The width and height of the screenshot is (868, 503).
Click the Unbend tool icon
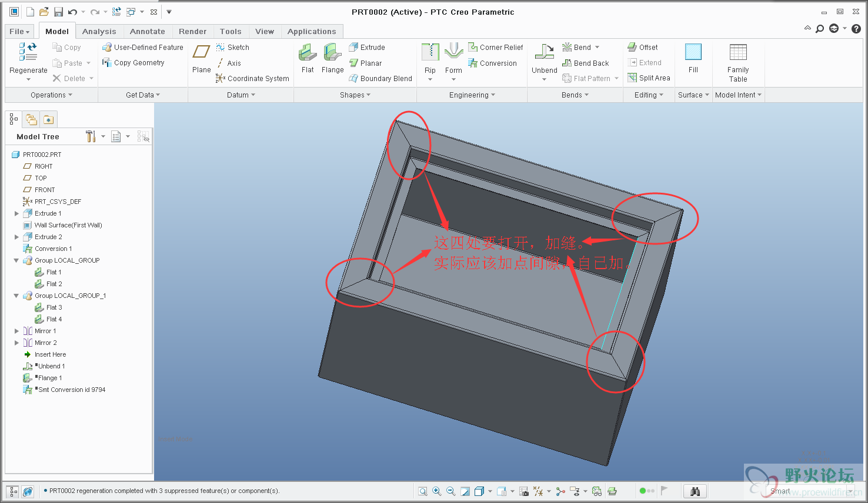tap(545, 52)
